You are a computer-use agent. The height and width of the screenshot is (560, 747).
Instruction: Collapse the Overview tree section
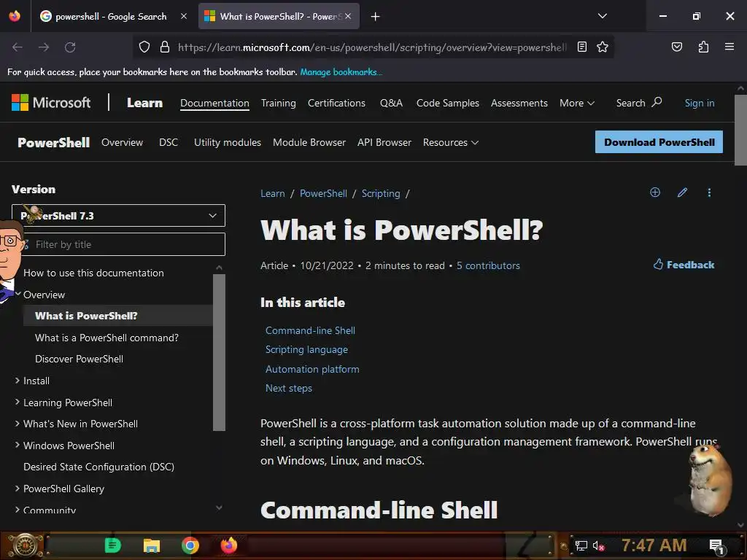(18, 295)
